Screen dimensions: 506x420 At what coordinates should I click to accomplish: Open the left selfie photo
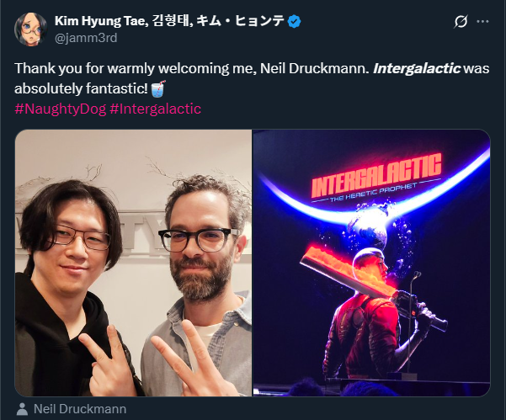pyautogui.click(x=133, y=263)
